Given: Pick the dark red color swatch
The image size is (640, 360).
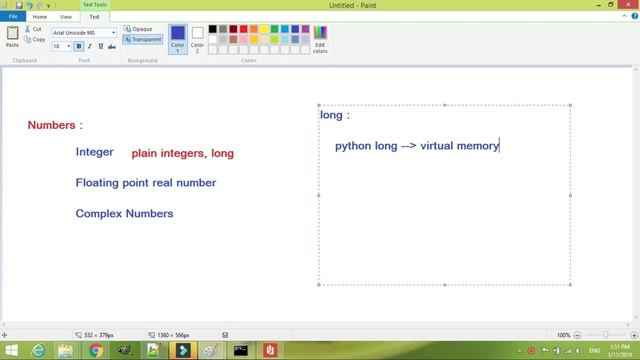Looking at the screenshot, I should click(x=233, y=29).
